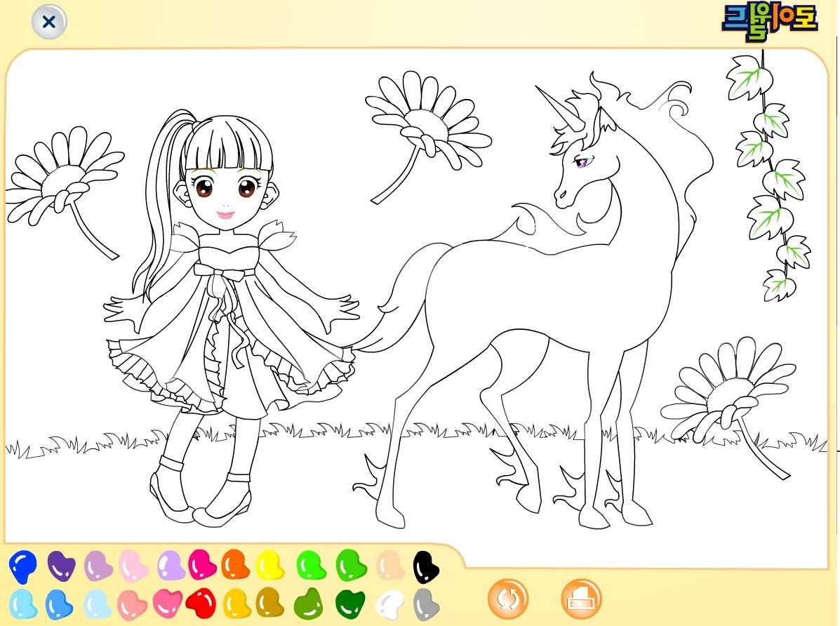The height and width of the screenshot is (626, 840).
Task: Select the dark purple paint blob
Action: [x=61, y=564]
